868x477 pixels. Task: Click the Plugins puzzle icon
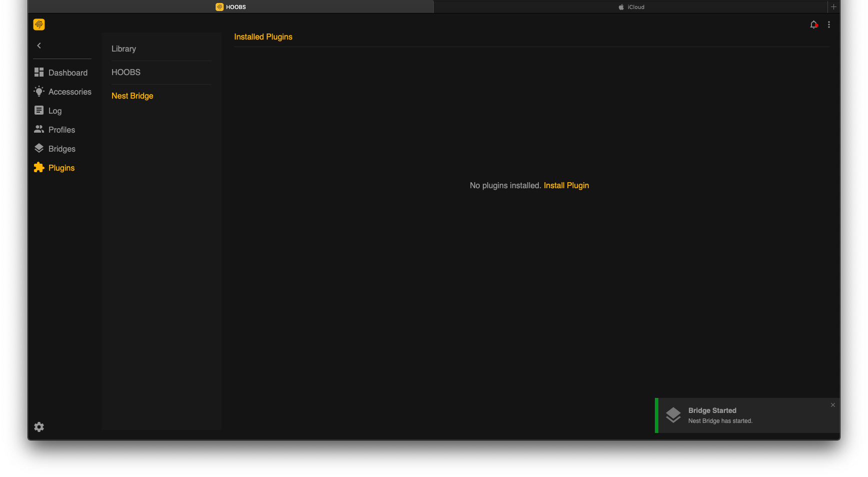point(39,167)
